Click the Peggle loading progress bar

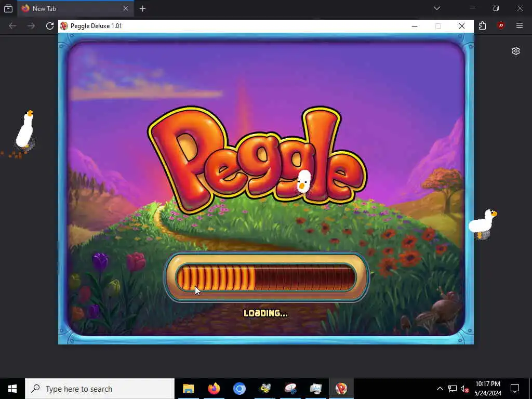coord(267,277)
